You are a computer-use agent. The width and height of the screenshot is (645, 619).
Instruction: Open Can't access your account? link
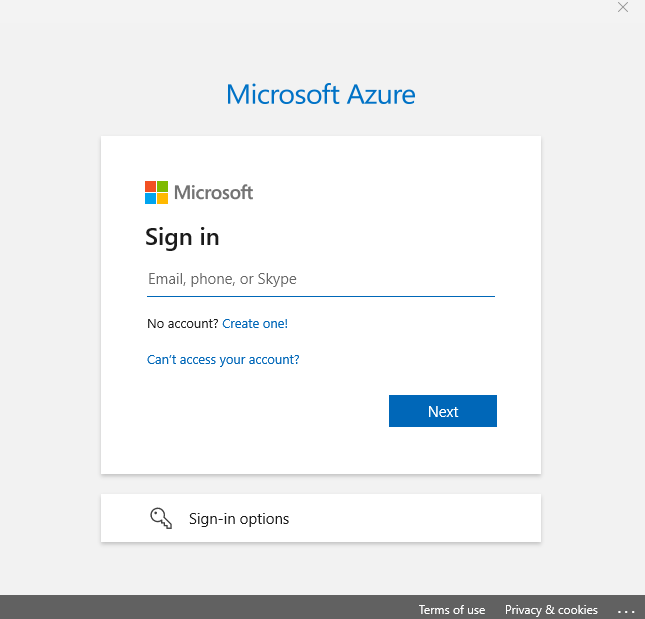click(223, 360)
